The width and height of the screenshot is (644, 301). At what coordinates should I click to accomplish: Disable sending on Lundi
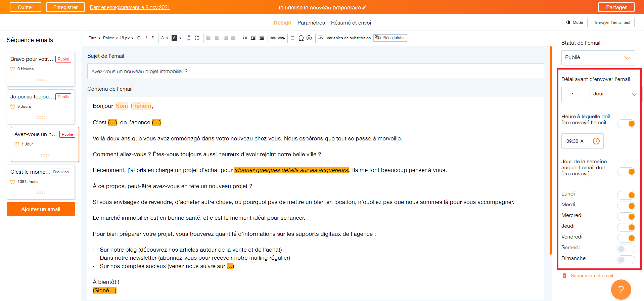point(626,195)
